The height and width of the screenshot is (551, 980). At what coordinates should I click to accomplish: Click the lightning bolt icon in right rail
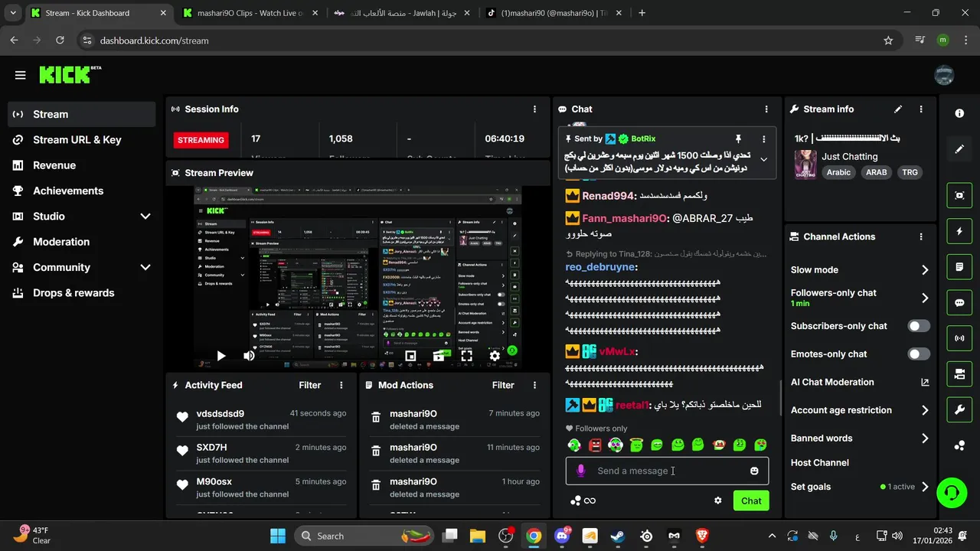959,231
